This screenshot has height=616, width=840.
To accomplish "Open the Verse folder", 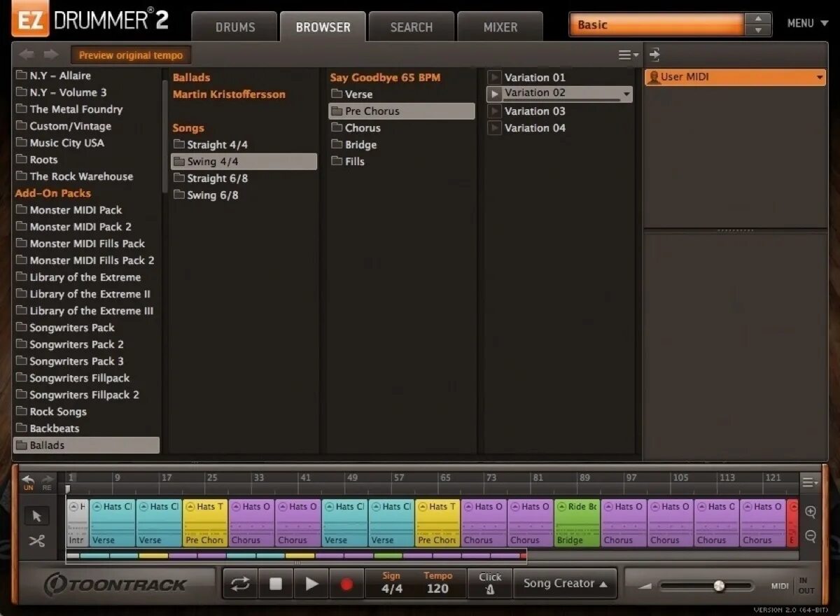I will pyautogui.click(x=352, y=94).
